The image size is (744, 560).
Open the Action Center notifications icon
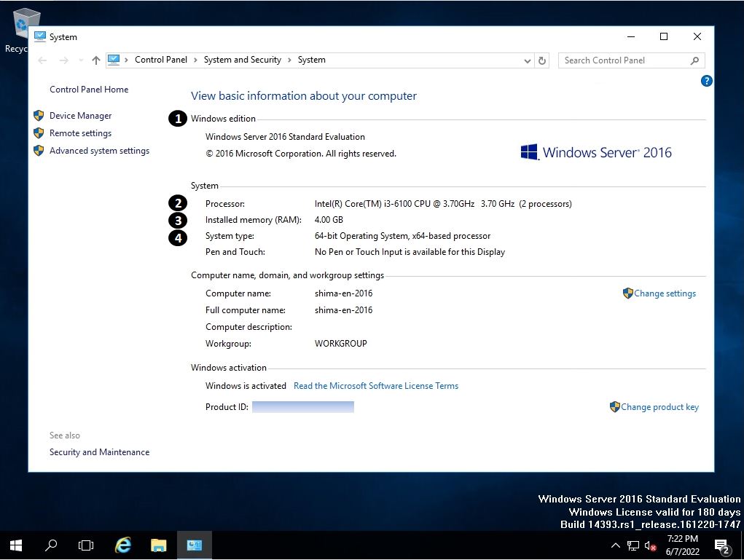pyautogui.click(x=722, y=546)
